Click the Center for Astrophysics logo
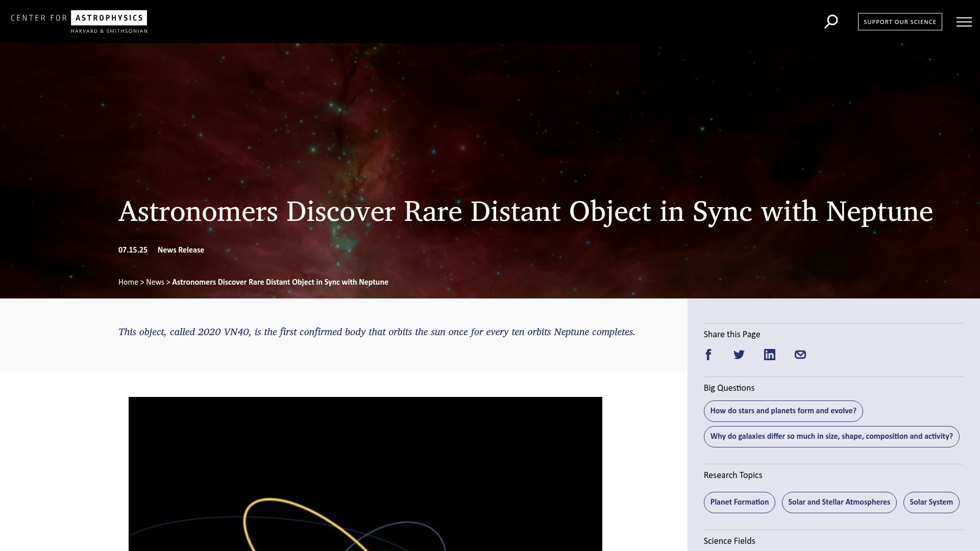Image resolution: width=980 pixels, height=551 pixels. click(79, 22)
